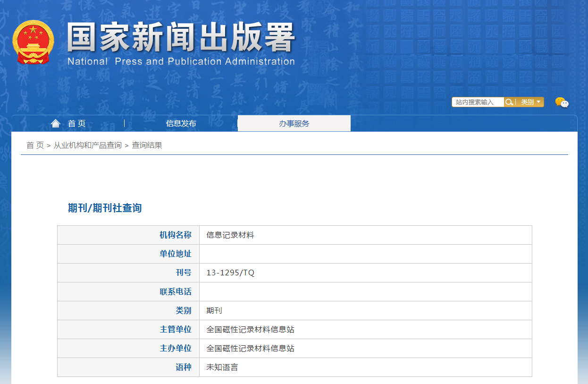
Task: Click the 期刊 value in the 类别 row
Action: pos(214,311)
